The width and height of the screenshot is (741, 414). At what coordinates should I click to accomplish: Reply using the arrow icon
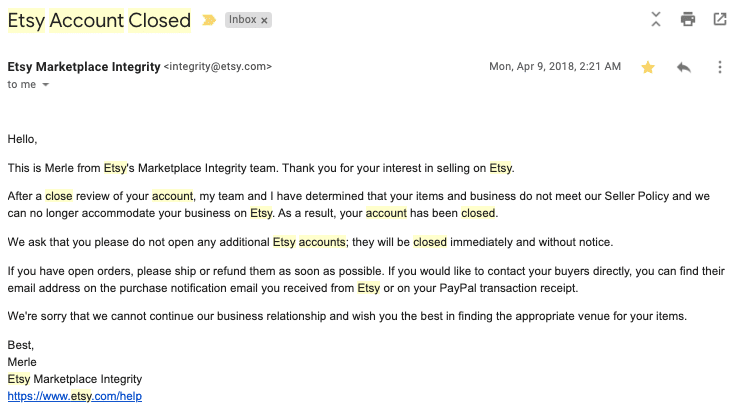[684, 67]
